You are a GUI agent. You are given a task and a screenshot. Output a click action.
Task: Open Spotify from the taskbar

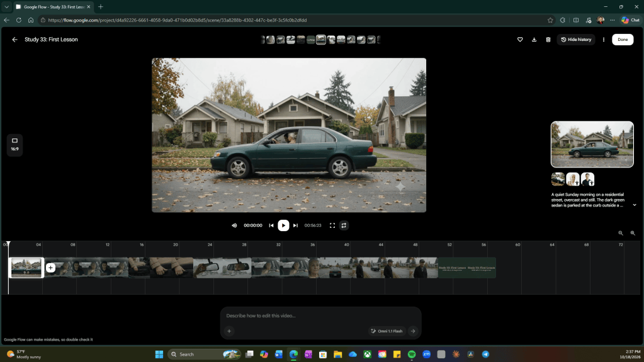point(412,354)
